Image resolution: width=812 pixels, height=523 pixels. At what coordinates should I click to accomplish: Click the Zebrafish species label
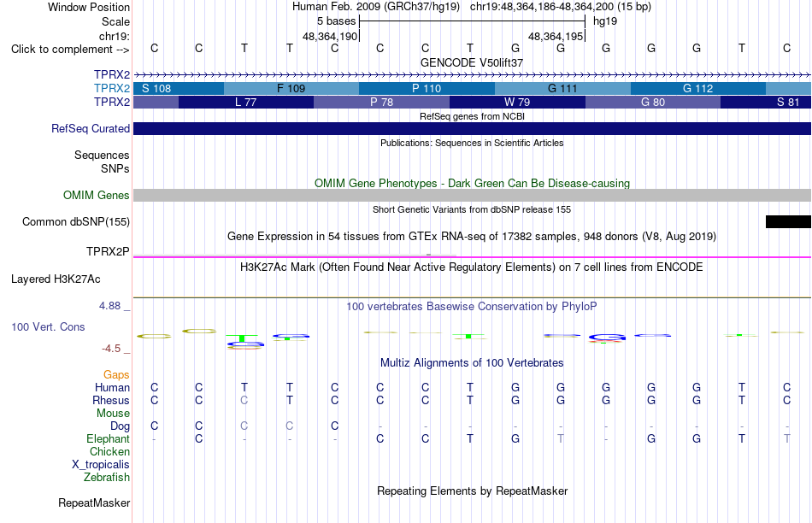pos(107,477)
